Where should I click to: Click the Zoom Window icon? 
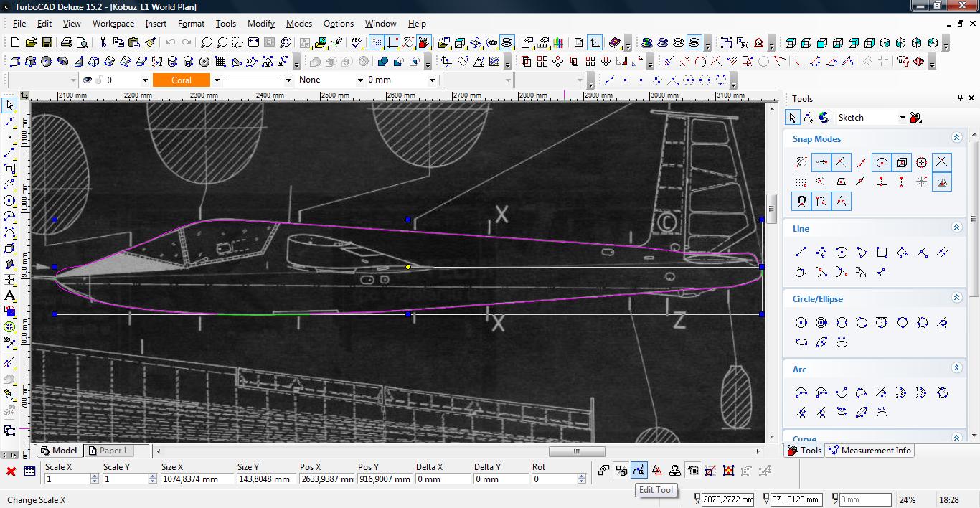click(238, 42)
